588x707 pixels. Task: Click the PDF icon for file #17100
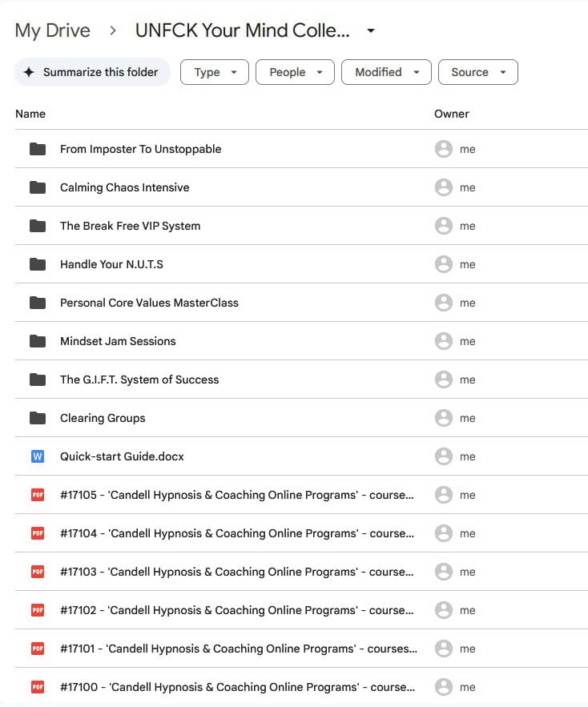[x=38, y=687]
